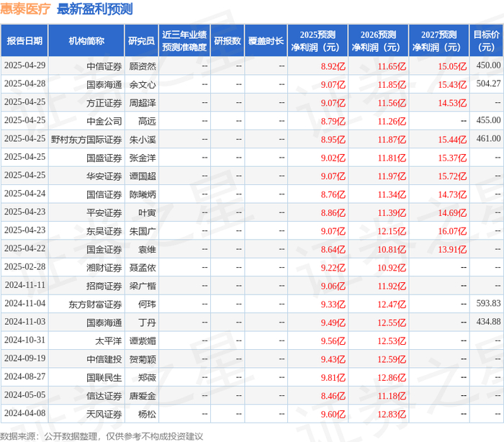
Task: Select the 2026预测净利润 column header
Action: (x=378, y=40)
